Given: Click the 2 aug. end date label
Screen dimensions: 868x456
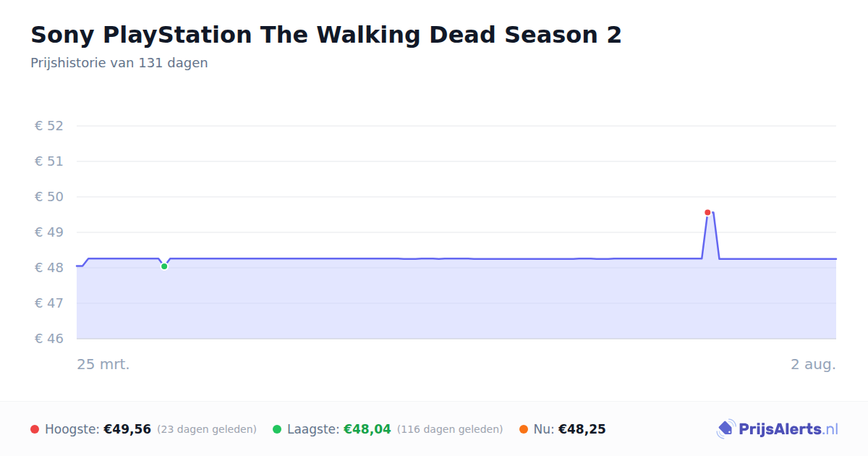Looking at the screenshot, I should tap(813, 364).
